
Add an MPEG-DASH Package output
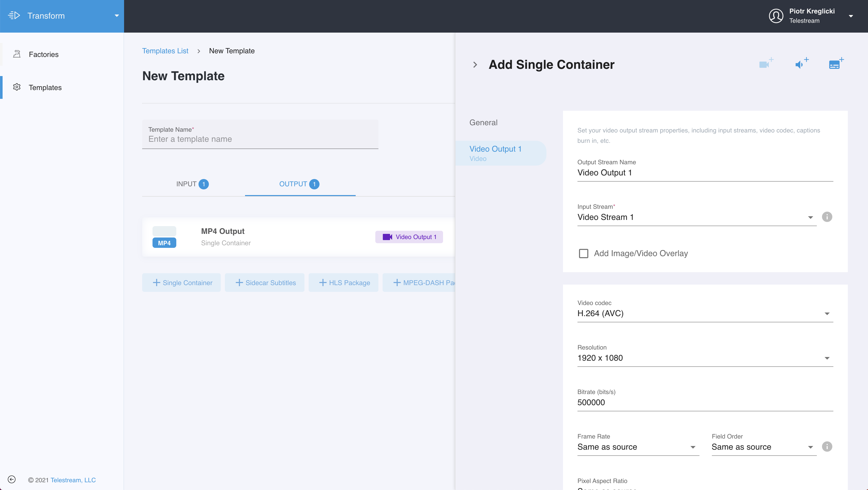[419, 283]
